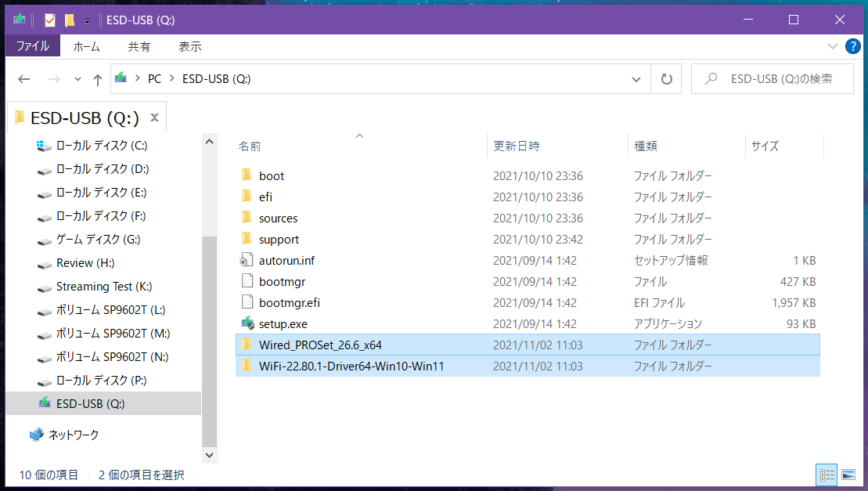The width and height of the screenshot is (868, 491).
Task: Switch to the 表示 ribbon tab
Action: (x=189, y=46)
